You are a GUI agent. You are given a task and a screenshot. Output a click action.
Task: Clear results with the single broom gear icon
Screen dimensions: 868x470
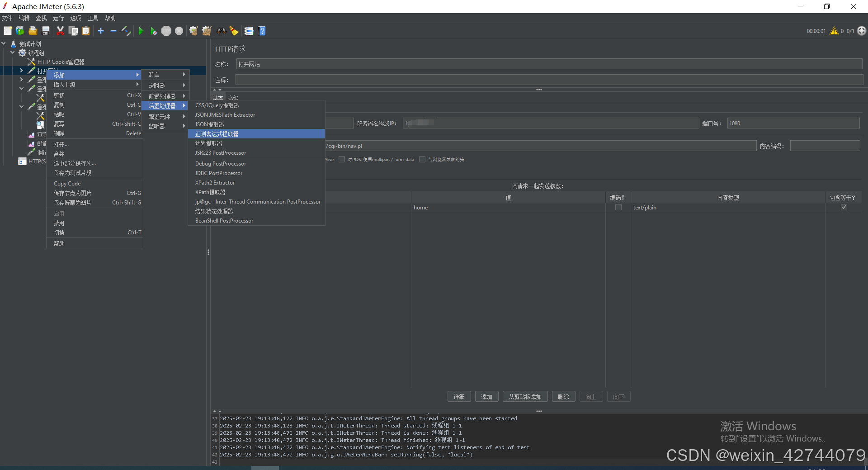(x=193, y=31)
